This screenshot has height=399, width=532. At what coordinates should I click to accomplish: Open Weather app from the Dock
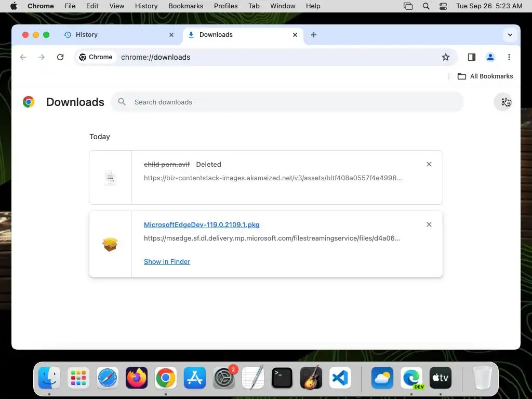point(382,377)
